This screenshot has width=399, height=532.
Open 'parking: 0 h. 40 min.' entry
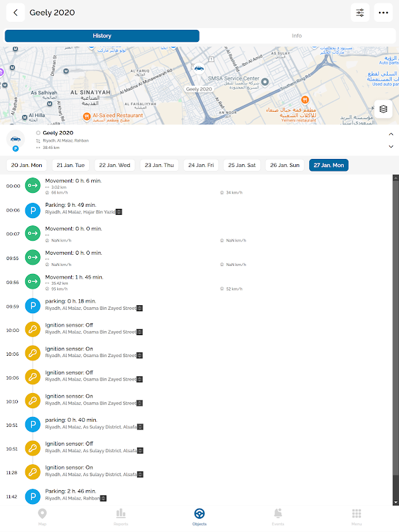pyautogui.click(x=71, y=420)
